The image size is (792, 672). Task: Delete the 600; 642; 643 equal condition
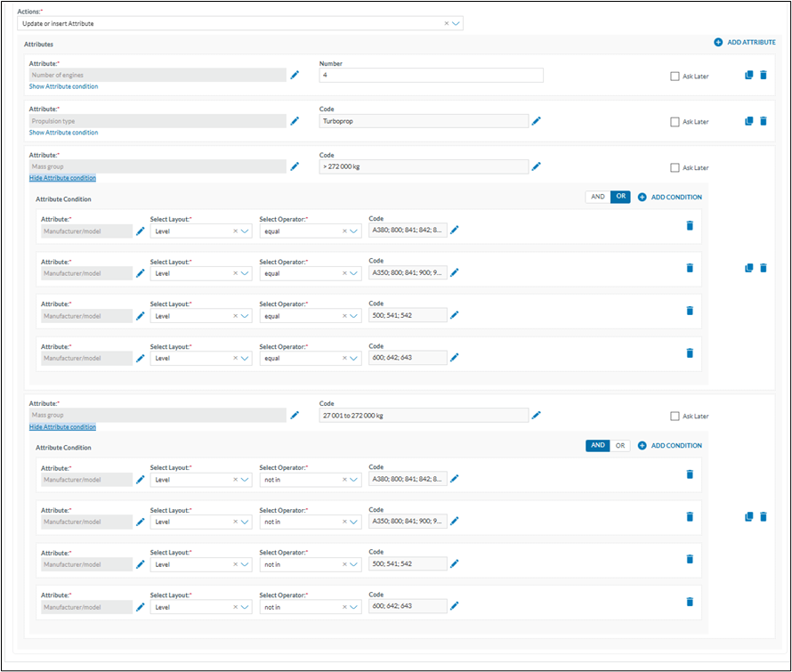tap(689, 353)
